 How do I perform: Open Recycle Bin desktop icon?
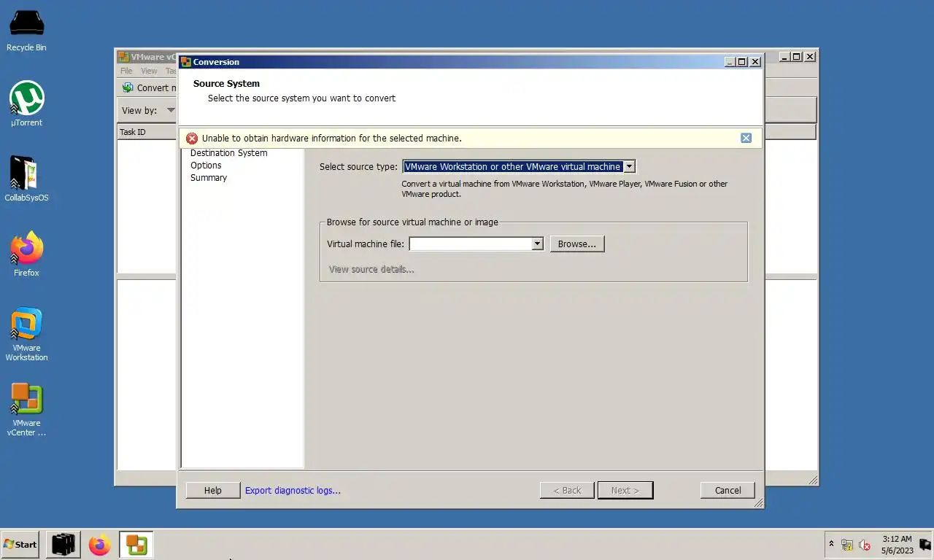[x=26, y=31]
